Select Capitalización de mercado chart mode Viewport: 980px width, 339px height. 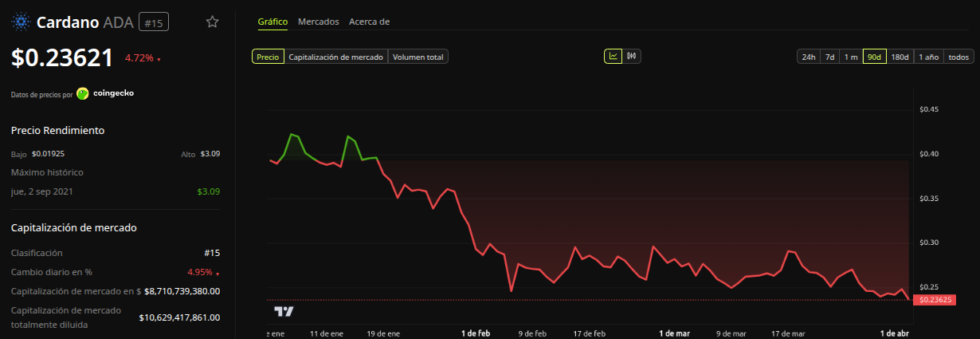click(x=335, y=57)
